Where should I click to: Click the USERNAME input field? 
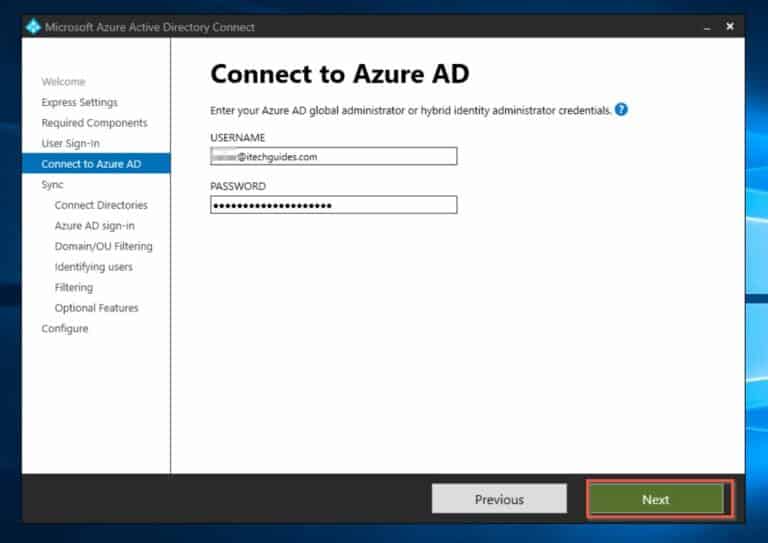(x=334, y=156)
